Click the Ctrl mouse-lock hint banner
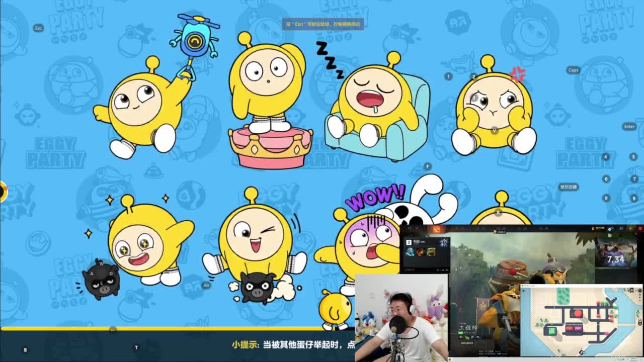The width and height of the screenshot is (644, 362). click(x=323, y=24)
